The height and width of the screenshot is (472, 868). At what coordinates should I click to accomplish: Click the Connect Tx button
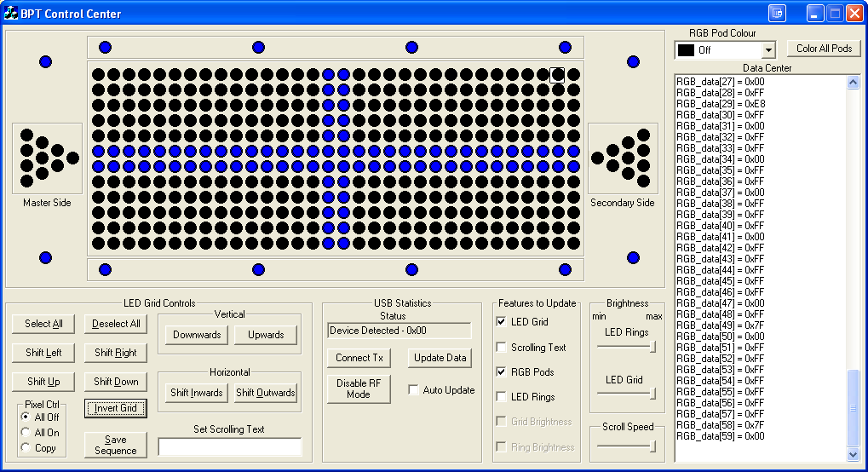click(x=359, y=358)
